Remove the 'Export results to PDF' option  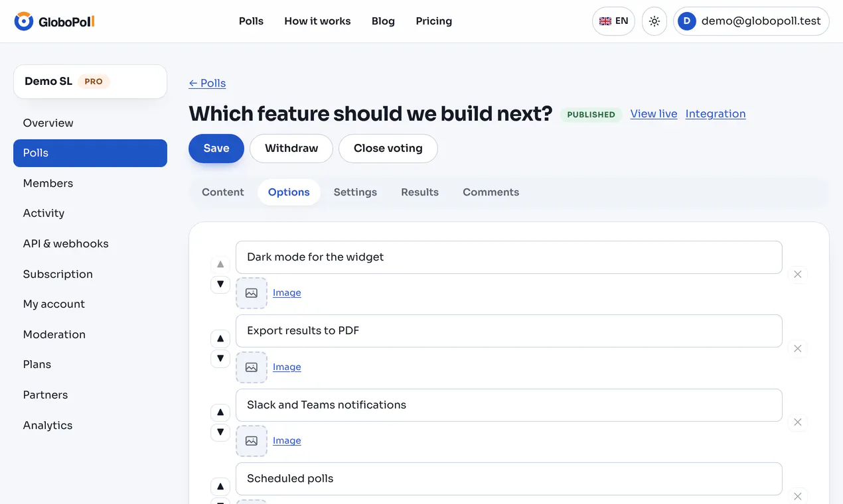click(x=798, y=349)
